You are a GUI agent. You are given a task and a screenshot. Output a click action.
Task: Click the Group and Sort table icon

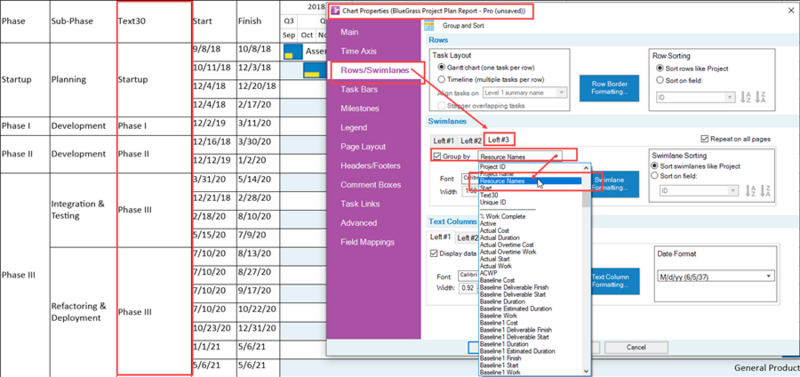click(x=429, y=25)
